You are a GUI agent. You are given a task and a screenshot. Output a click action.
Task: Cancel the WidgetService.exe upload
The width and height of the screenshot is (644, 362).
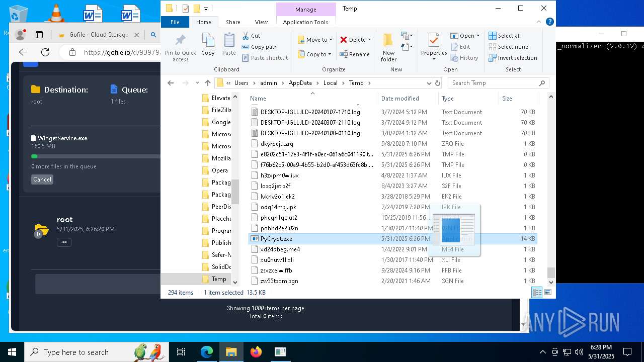click(42, 179)
